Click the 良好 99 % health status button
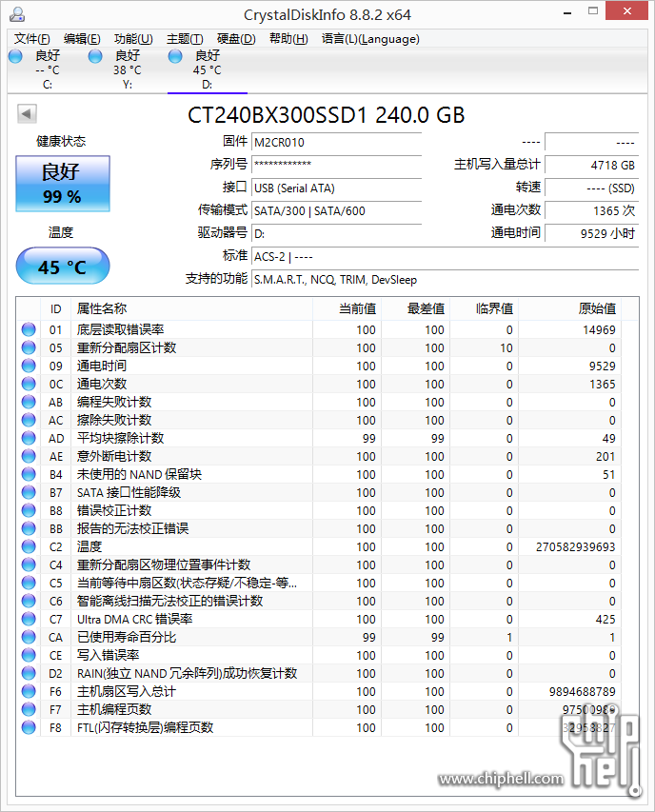Screen dimensions: 655x812 tap(63, 184)
